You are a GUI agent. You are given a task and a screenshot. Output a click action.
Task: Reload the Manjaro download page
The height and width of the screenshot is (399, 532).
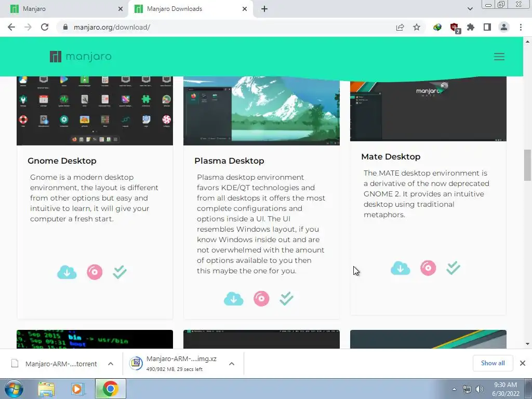click(45, 27)
